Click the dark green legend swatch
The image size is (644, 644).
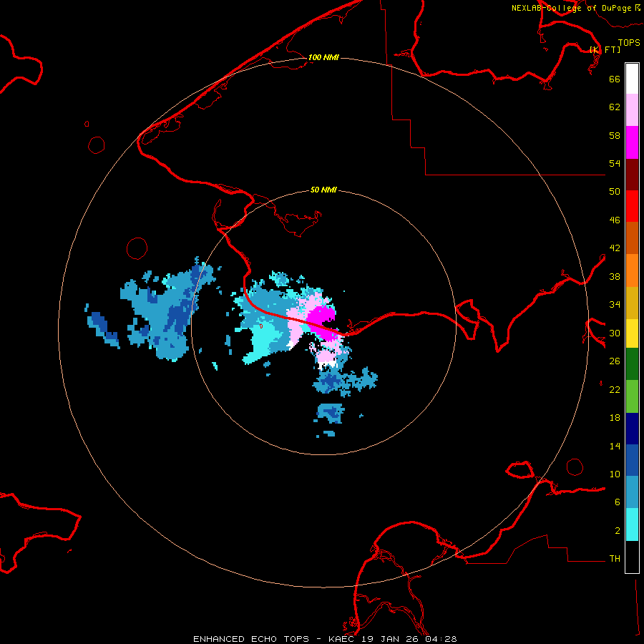pos(632,364)
